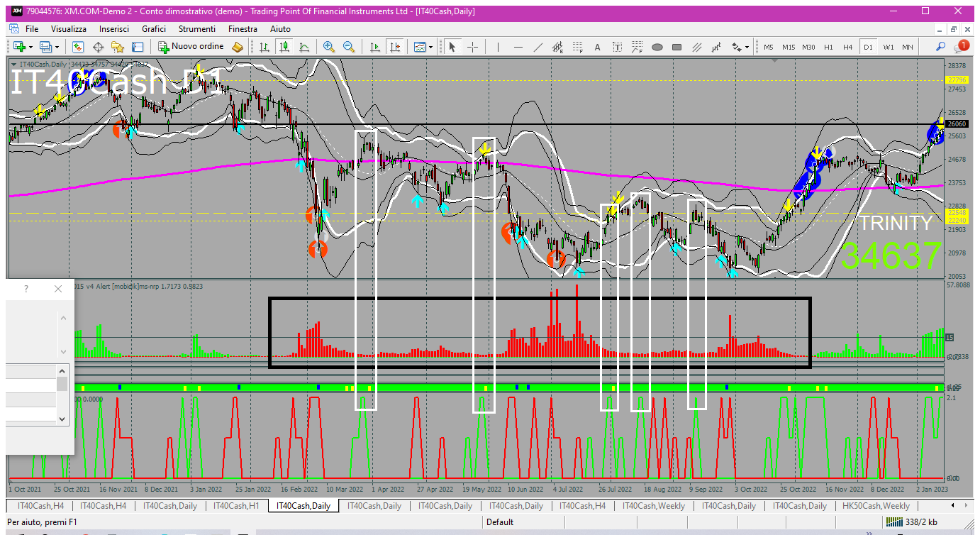Select the equidistant channel 'E' tool

557,47
